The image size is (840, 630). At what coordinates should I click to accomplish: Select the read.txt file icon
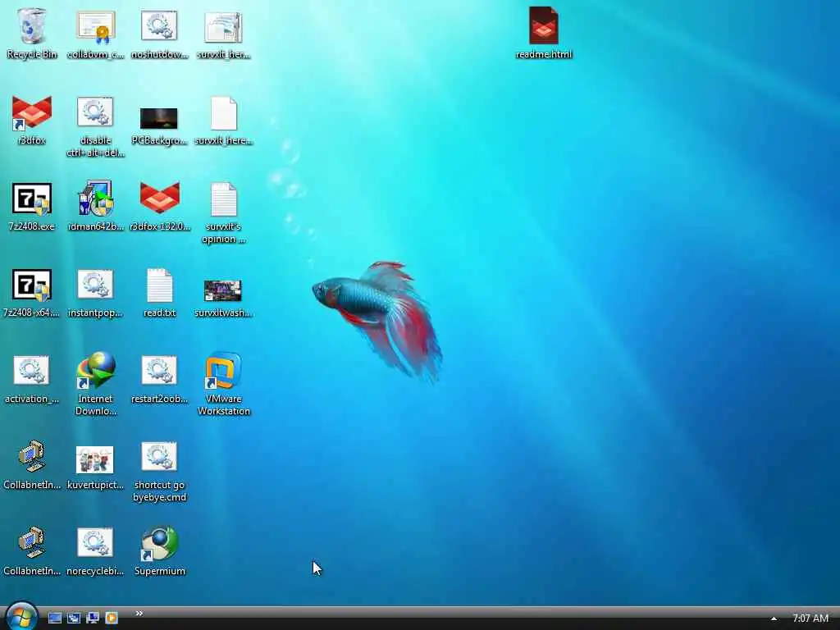coord(159,293)
